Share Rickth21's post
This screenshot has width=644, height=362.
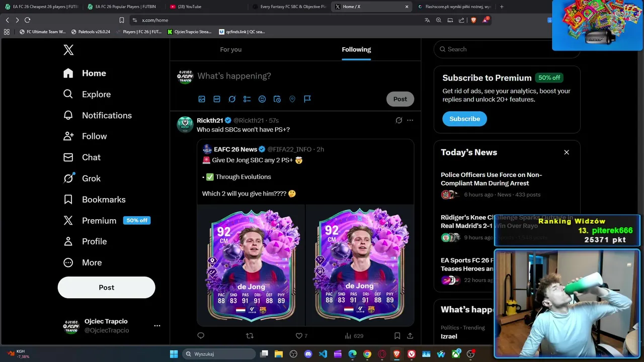pos(410,336)
